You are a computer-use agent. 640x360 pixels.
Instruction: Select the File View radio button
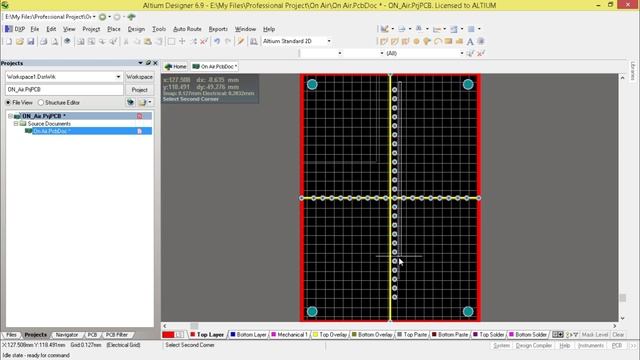[8, 102]
